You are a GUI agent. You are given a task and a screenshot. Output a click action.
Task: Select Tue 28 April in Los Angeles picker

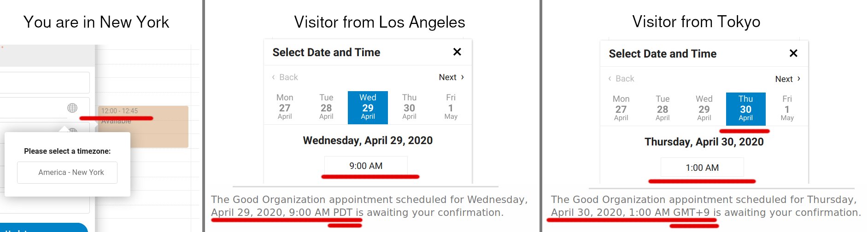click(x=326, y=107)
